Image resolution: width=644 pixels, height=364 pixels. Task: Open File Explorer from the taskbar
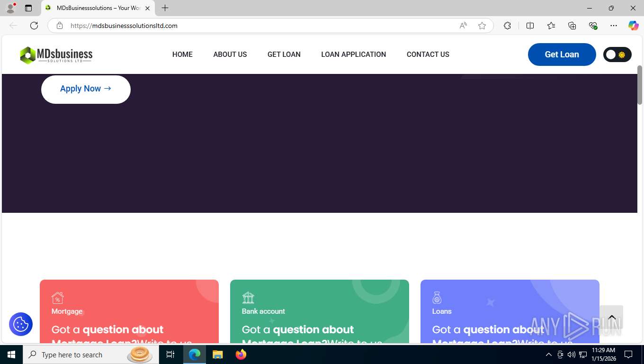coord(217,355)
